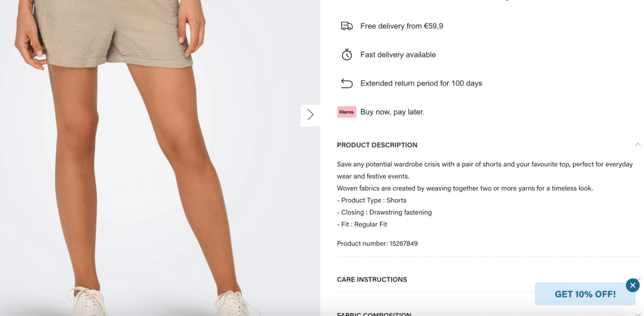Click the Fast delivery available text
The image size is (644, 316).
click(x=398, y=55)
